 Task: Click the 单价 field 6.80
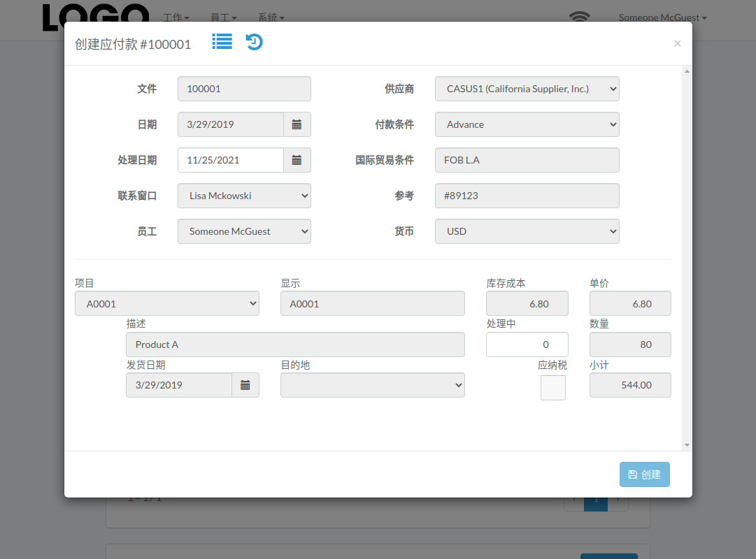[x=630, y=303]
